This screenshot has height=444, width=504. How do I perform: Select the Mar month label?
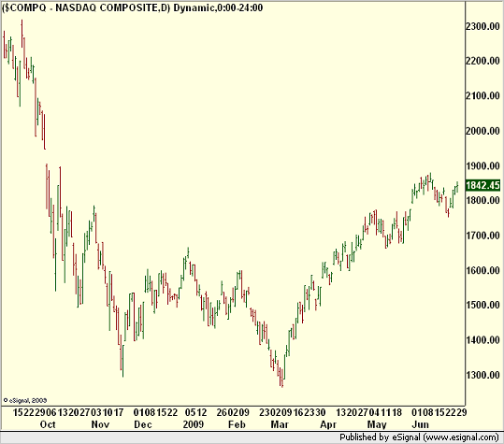point(280,424)
